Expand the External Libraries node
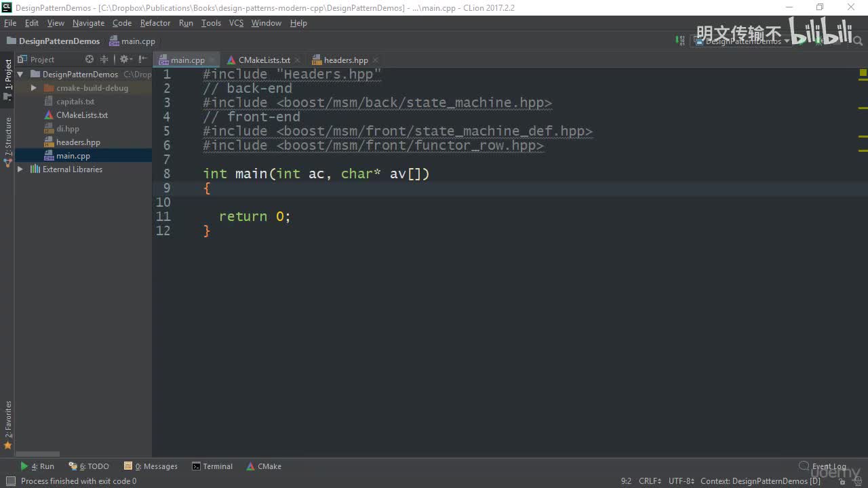This screenshot has width=868, height=488. click(x=20, y=169)
